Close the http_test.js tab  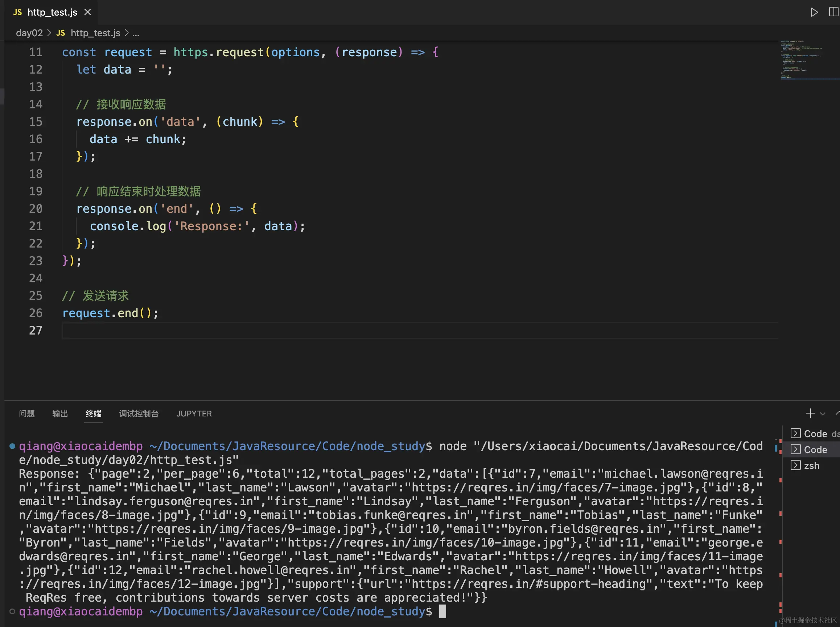coord(88,12)
